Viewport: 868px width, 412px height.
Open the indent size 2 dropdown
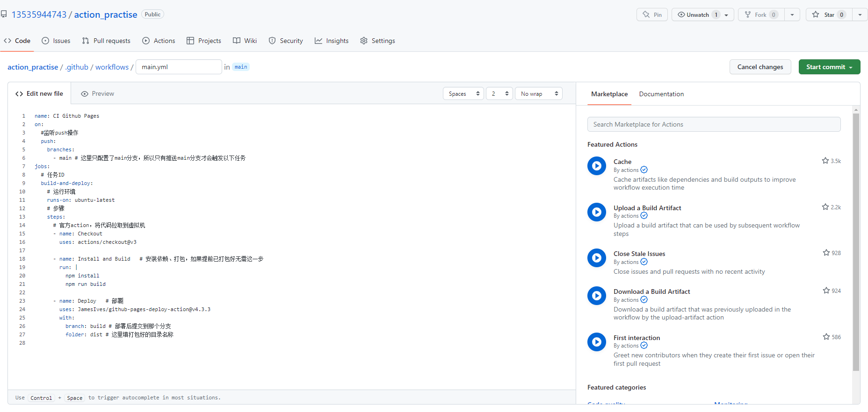click(499, 93)
